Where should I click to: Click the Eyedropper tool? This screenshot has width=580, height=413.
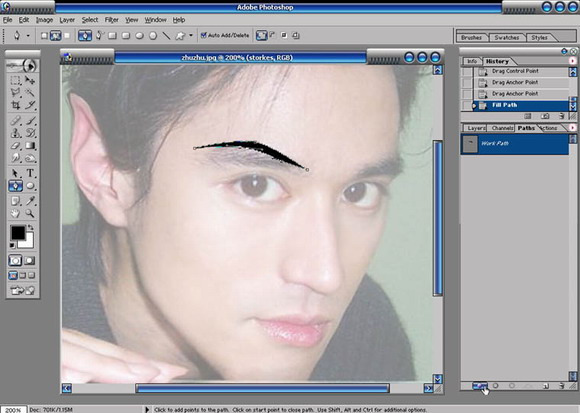pos(30,201)
